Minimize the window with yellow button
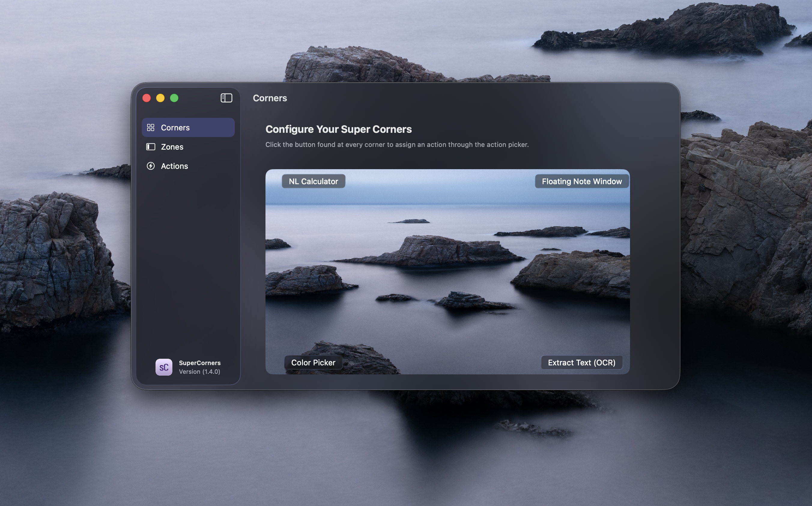The height and width of the screenshot is (506, 812). click(x=160, y=98)
